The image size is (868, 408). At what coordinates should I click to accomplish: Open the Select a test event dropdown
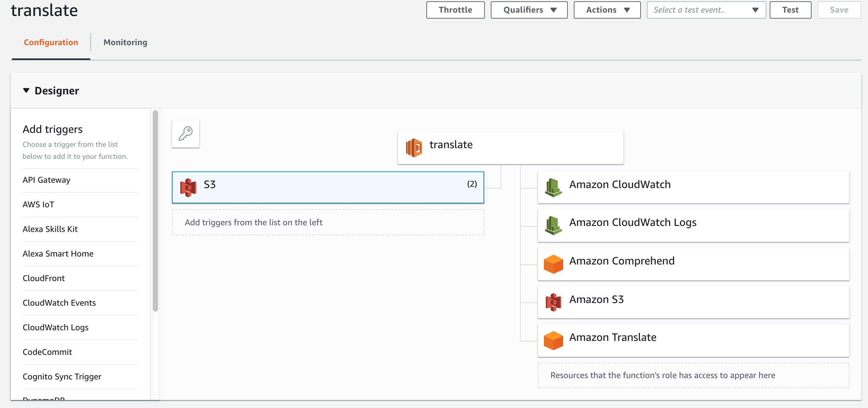pyautogui.click(x=706, y=10)
